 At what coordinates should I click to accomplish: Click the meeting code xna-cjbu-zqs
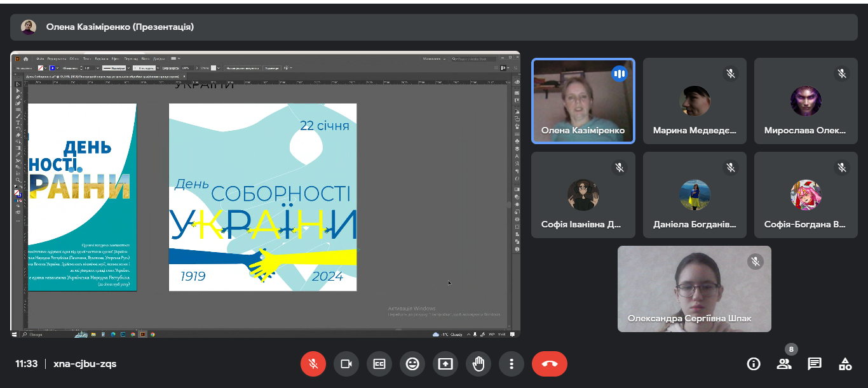point(85,364)
